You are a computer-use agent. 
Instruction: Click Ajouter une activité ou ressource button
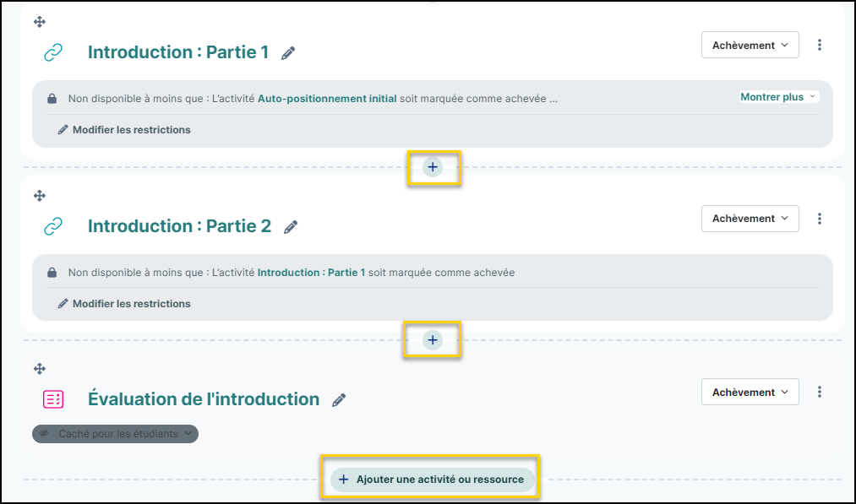coord(432,480)
